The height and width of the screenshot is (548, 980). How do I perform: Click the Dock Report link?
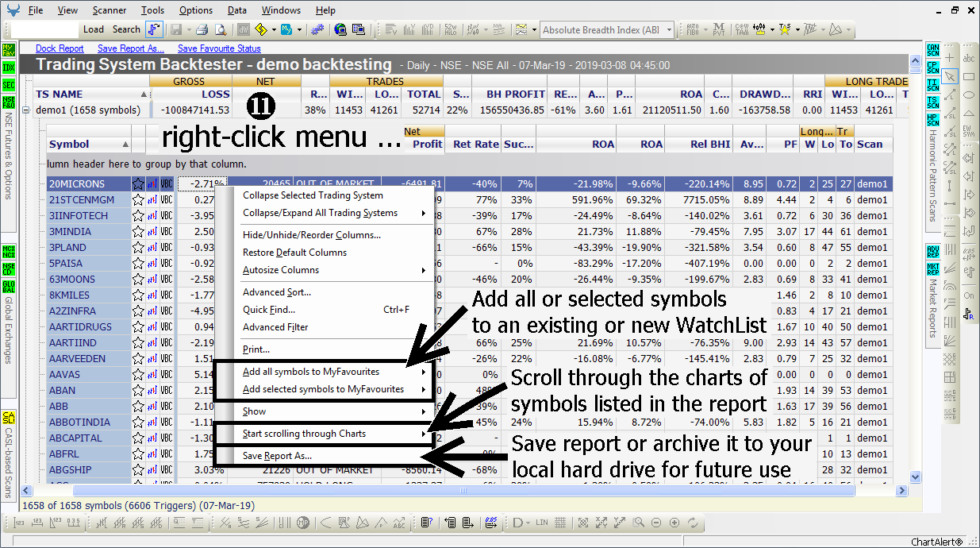(x=60, y=48)
